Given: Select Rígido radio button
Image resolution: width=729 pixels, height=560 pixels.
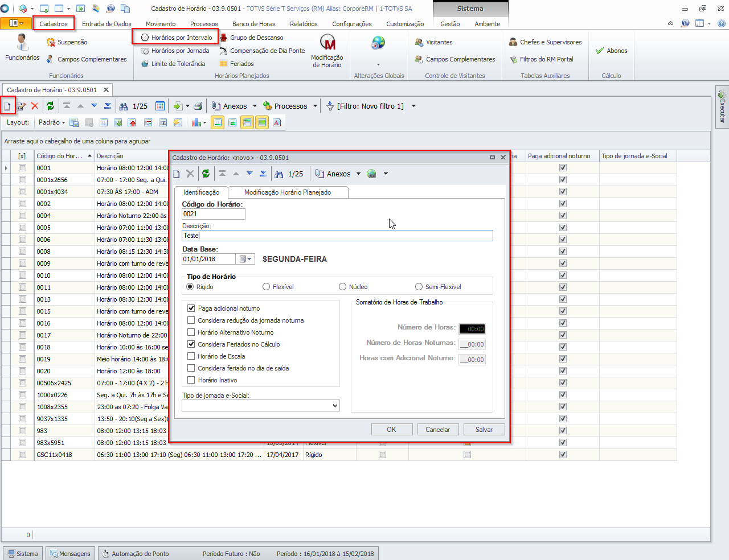Looking at the screenshot, I should pos(190,287).
